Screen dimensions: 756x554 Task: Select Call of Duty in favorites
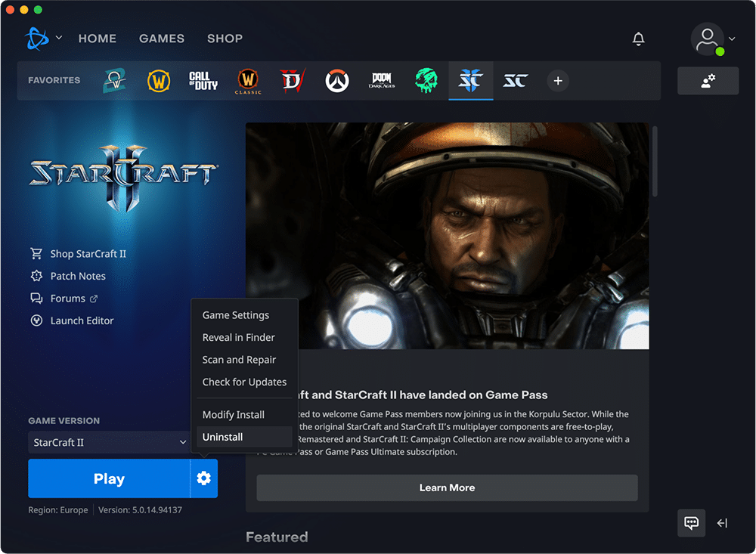[x=203, y=81]
